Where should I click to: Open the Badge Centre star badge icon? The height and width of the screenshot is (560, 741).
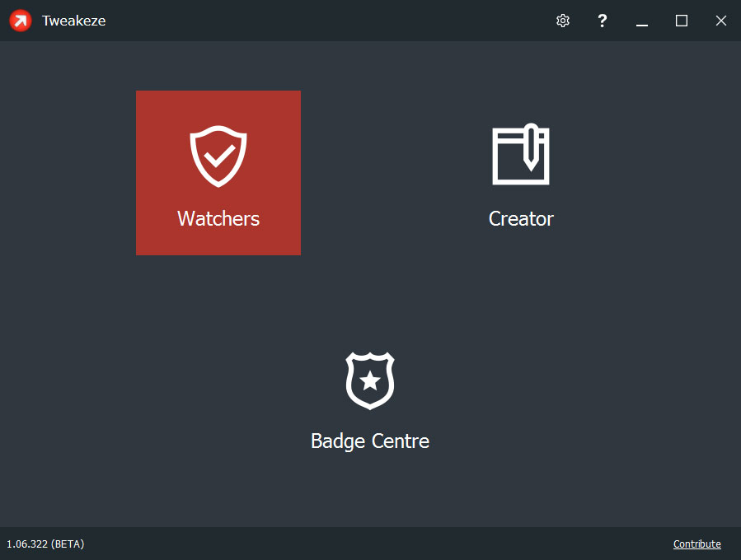[370, 380]
